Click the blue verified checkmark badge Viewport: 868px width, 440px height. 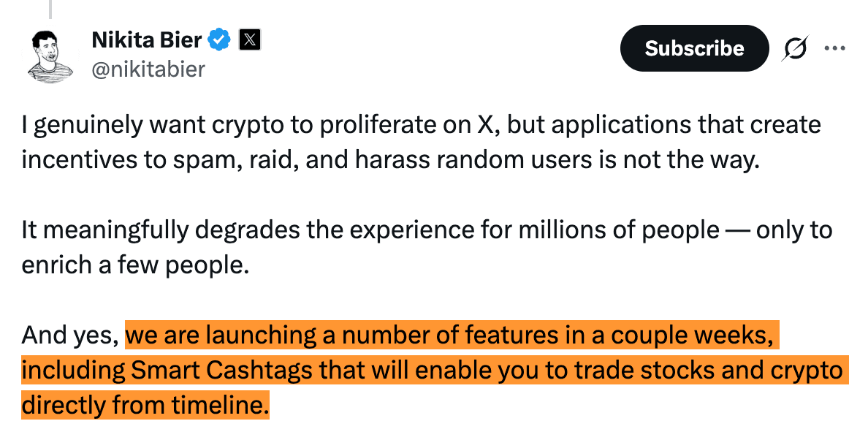point(220,40)
